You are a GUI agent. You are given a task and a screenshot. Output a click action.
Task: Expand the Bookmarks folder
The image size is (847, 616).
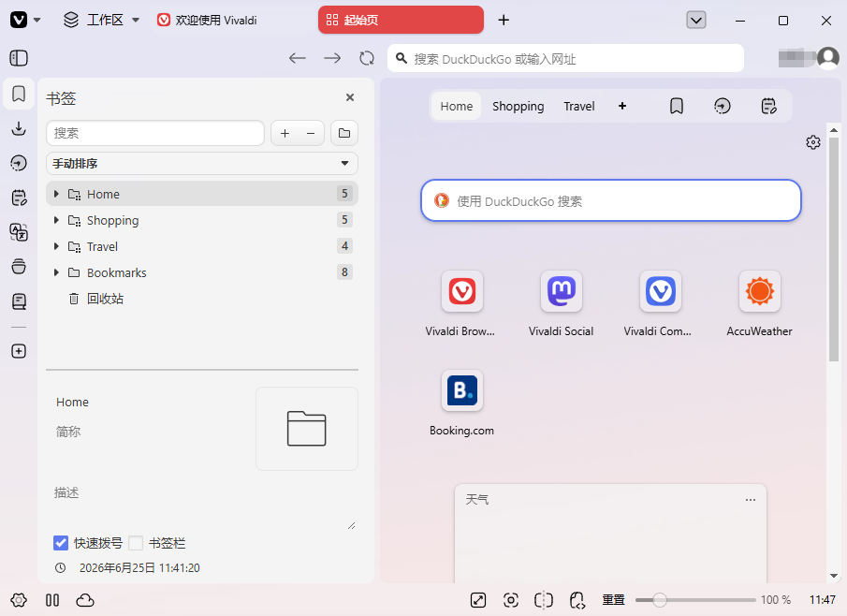[56, 272]
